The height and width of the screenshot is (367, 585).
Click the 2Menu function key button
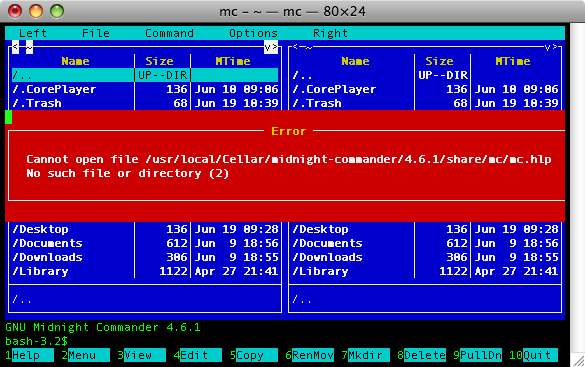point(85,355)
